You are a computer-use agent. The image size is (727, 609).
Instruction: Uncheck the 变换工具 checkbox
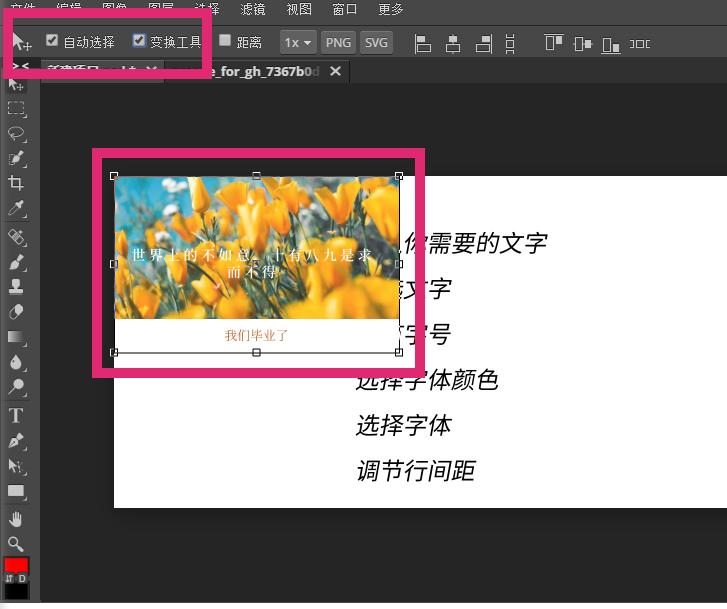coord(139,40)
